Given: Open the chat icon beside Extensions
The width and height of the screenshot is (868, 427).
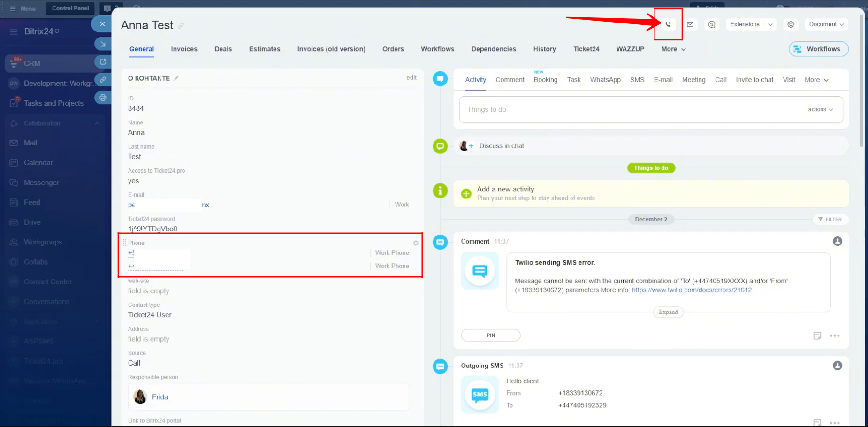Looking at the screenshot, I should pyautogui.click(x=712, y=24).
